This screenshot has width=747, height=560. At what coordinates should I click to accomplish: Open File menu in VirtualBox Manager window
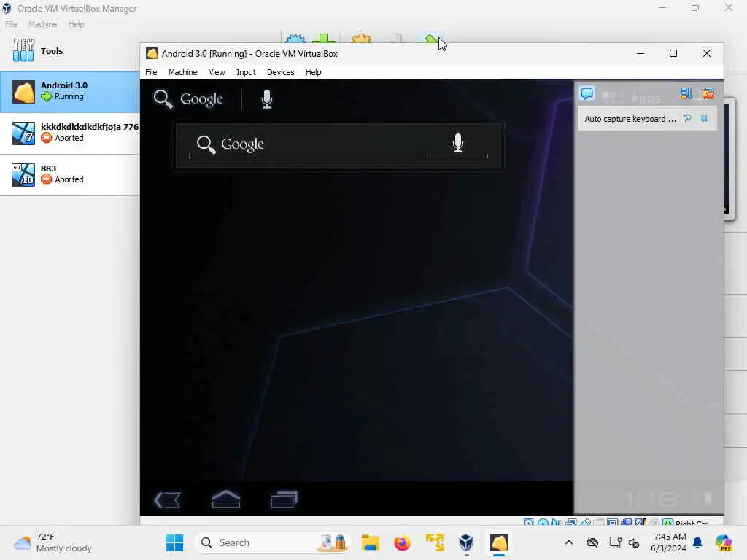[11, 24]
